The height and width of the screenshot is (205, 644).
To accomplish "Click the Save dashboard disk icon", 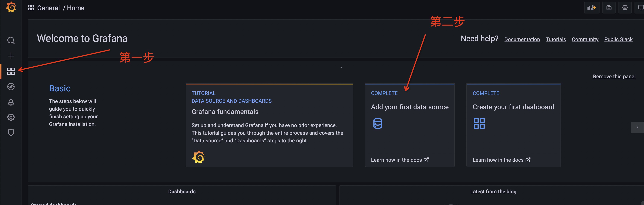I will point(609,8).
